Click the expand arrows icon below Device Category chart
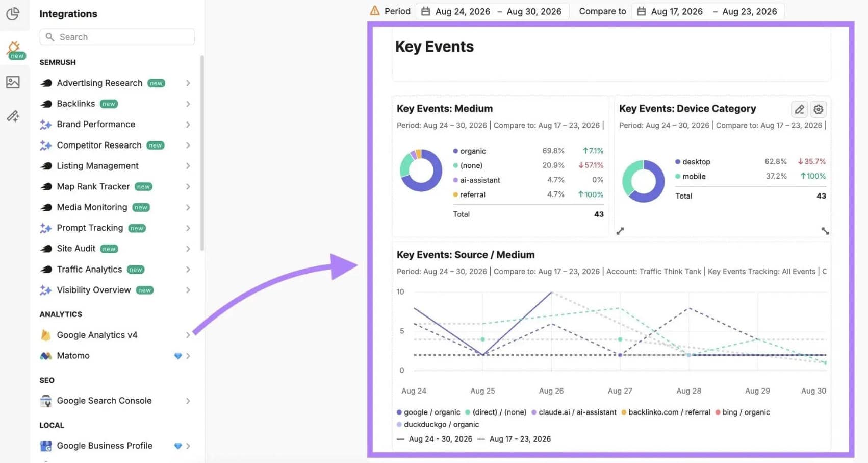This screenshot has height=463, width=868. tap(620, 231)
